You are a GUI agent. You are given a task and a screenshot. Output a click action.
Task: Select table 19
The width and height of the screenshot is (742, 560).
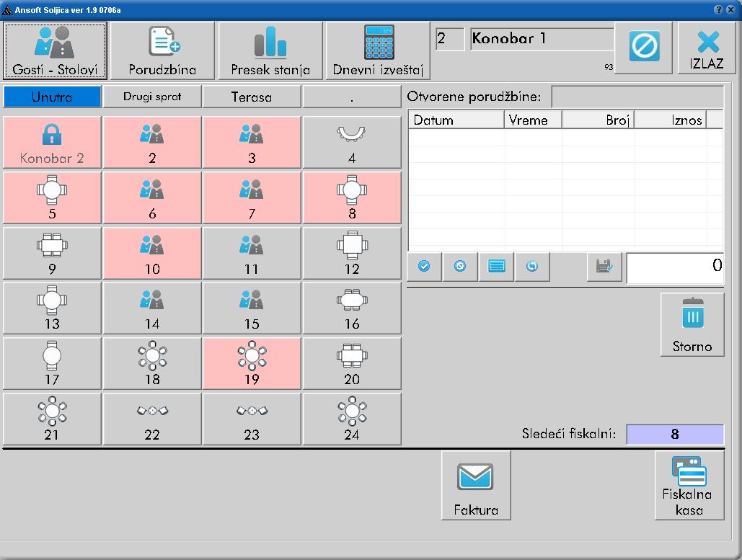tap(252, 364)
